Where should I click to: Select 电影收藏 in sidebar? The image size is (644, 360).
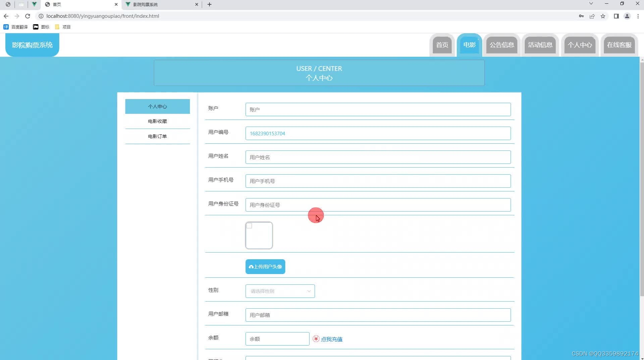tap(157, 121)
